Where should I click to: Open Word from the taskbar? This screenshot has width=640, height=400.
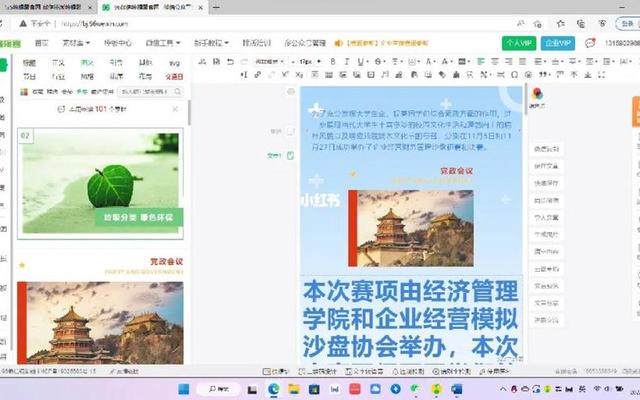point(457,389)
